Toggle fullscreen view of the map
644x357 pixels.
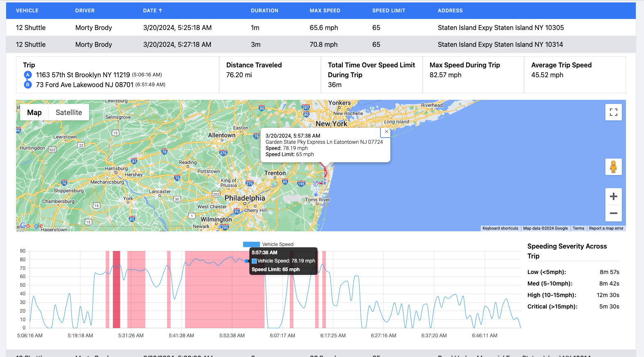pos(613,112)
